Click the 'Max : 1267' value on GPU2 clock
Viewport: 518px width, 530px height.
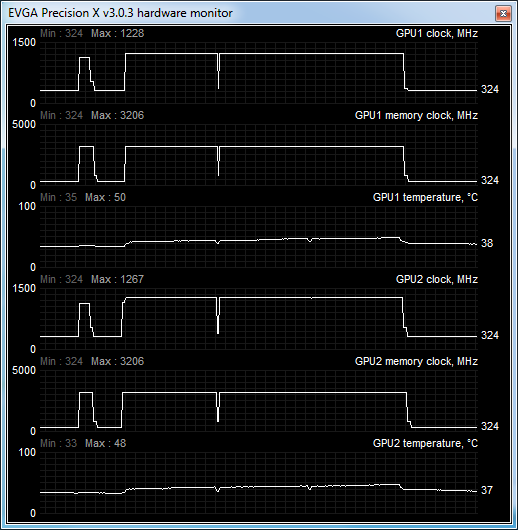(118, 280)
